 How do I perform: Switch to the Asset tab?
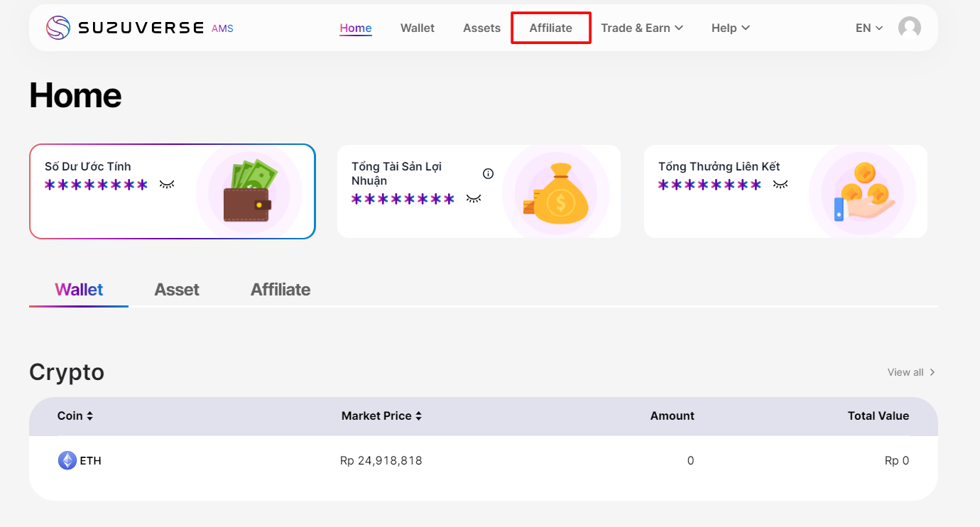point(177,290)
